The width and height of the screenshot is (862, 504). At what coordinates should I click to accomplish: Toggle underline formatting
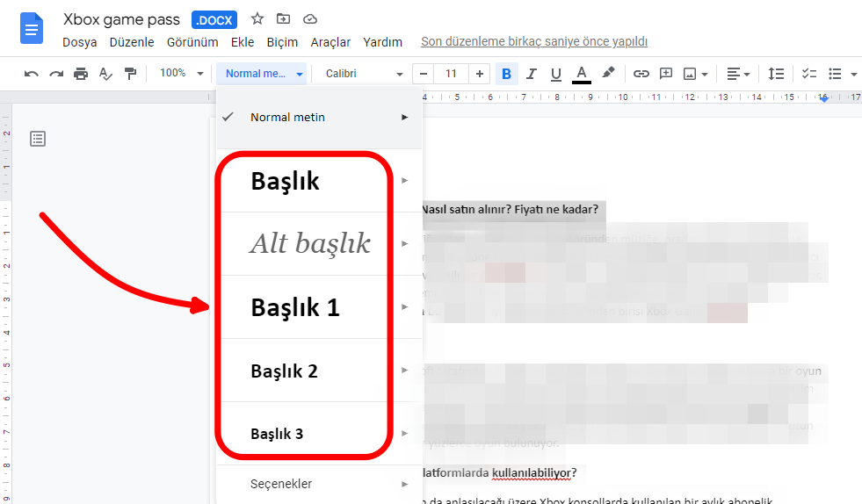click(556, 74)
